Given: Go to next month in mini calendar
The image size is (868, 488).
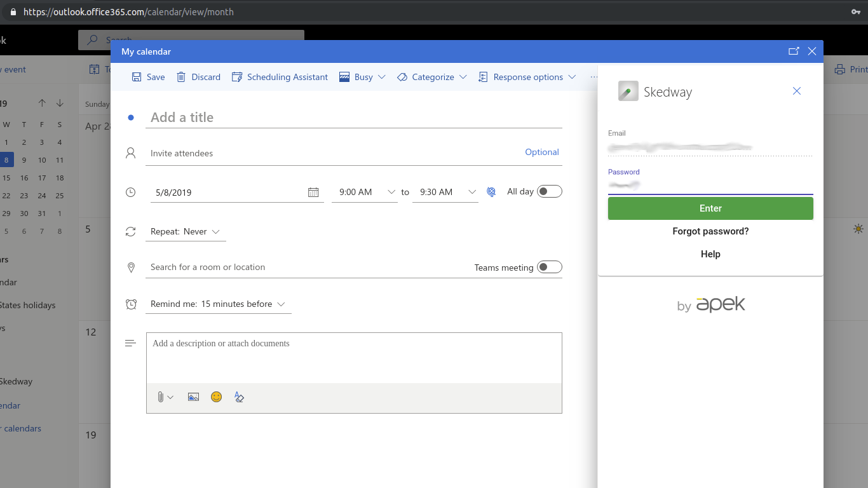Looking at the screenshot, I should point(60,103).
